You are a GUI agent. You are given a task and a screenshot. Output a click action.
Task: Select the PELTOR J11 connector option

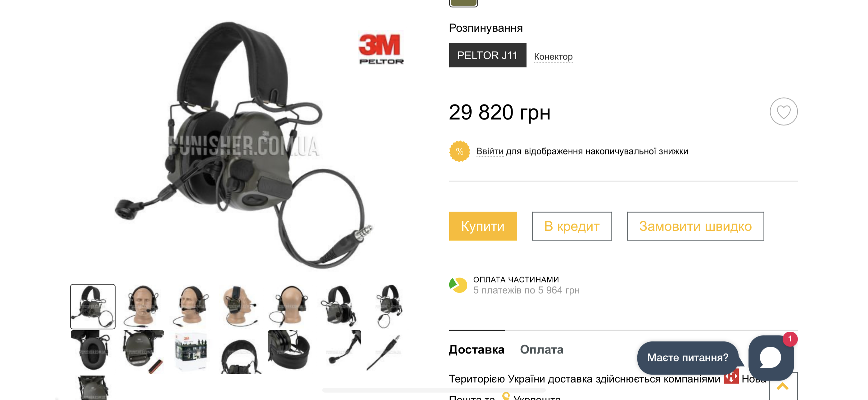tap(487, 55)
